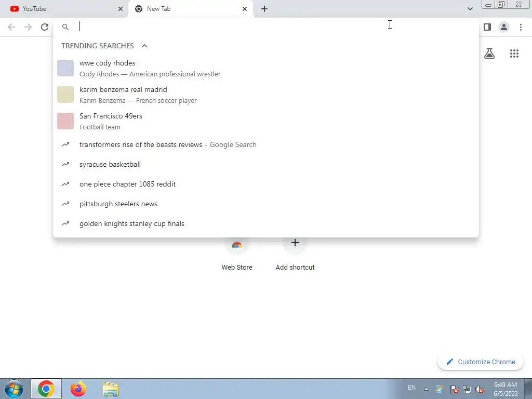Open the side panel icon
This screenshot has width=532, height=399.
(487, 27)
